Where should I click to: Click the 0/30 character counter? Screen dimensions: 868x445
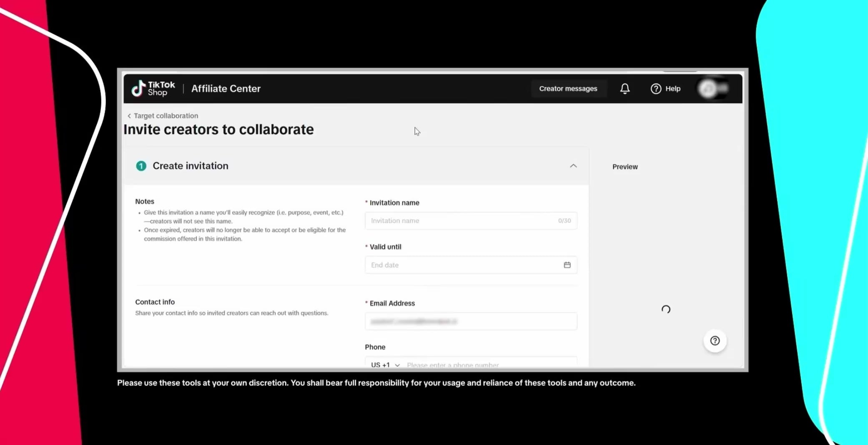point(564,221)
